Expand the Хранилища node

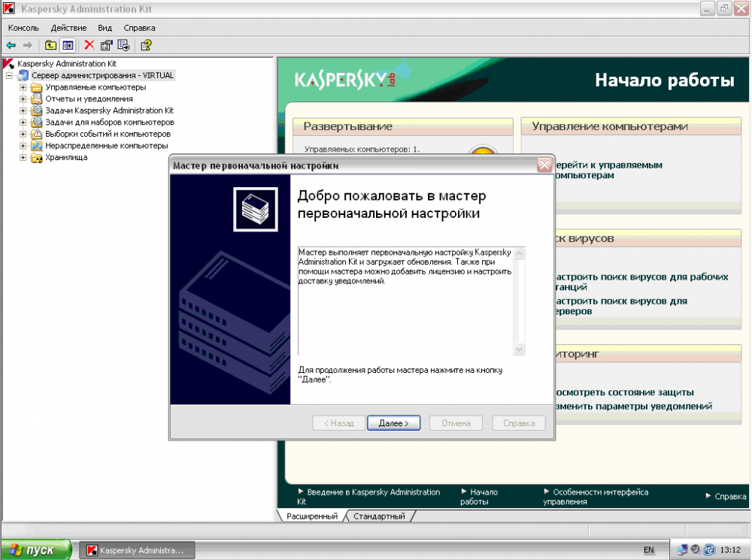[x=23, y=157]
